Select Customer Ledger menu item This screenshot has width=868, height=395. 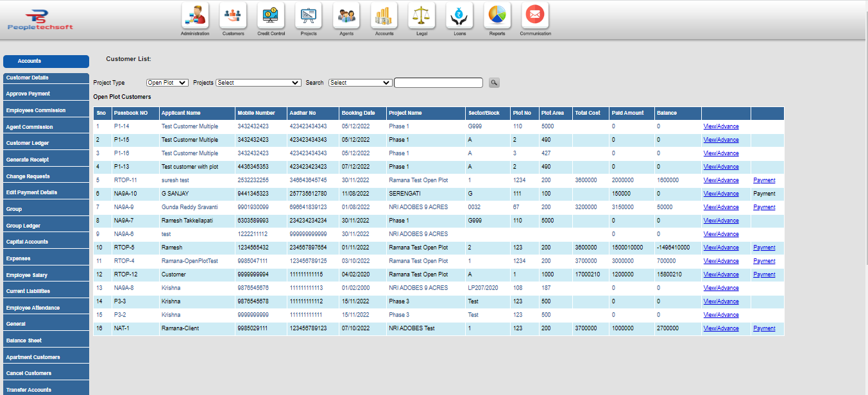tap(46, 143)
